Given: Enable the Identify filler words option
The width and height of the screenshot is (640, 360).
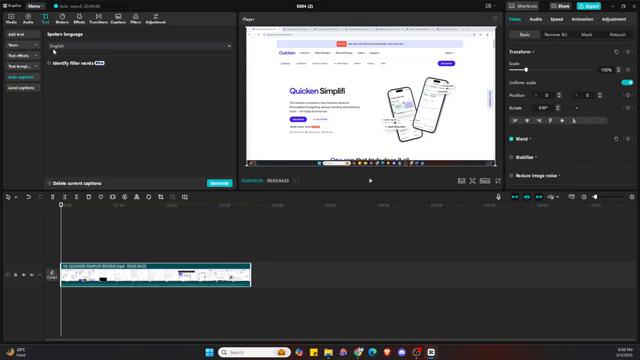Looking at the screenshot, I should click(49, 63).
